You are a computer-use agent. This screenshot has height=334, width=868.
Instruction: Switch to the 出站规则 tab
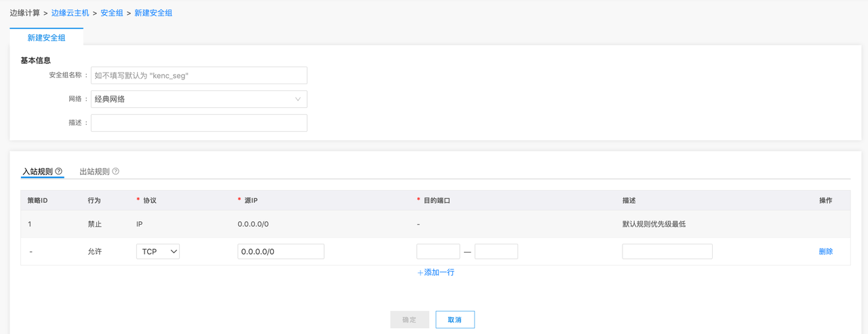94,171
